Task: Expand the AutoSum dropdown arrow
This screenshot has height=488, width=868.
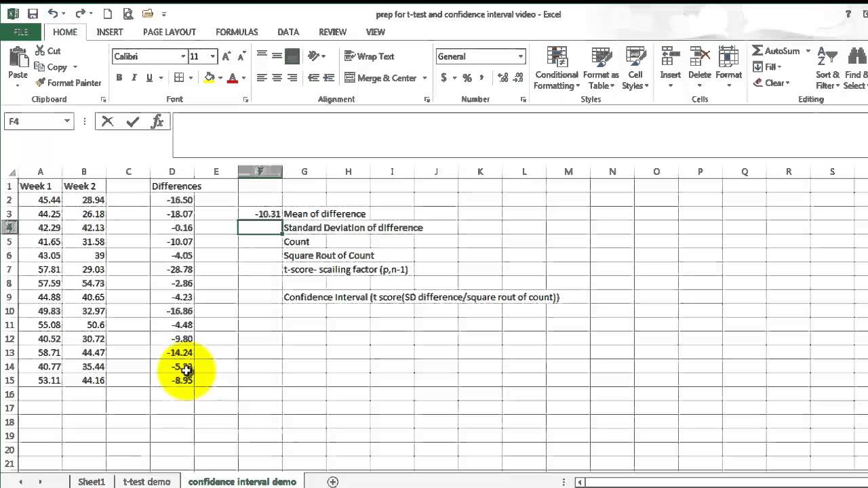Action: tap(808, 51)
